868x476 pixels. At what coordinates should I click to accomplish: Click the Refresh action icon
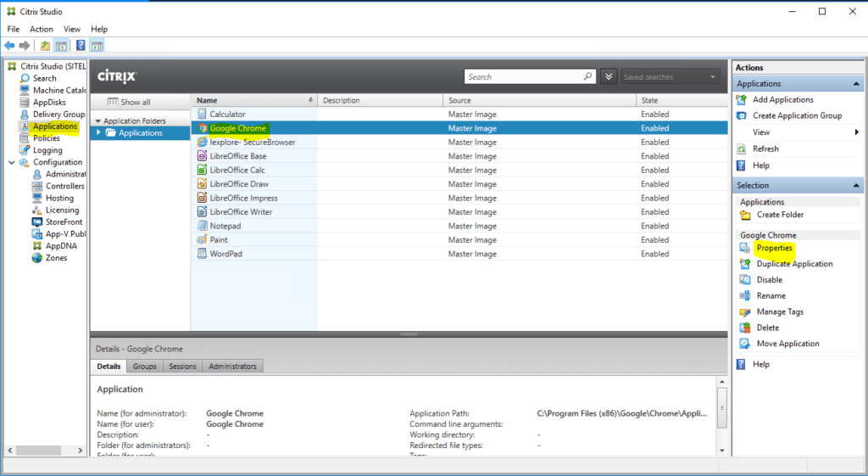(742, 149)
